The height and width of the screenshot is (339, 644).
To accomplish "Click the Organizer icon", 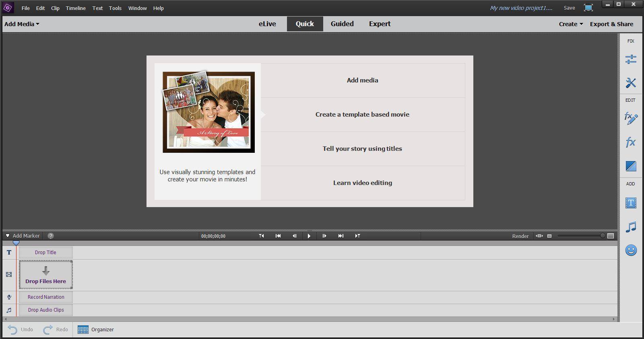I will 83,330.
